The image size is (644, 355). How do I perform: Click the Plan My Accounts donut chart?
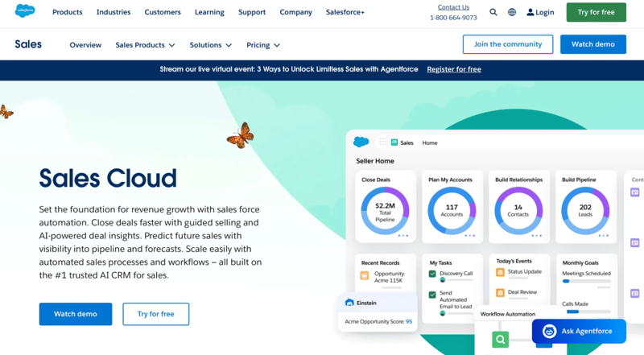pos(452,211)
